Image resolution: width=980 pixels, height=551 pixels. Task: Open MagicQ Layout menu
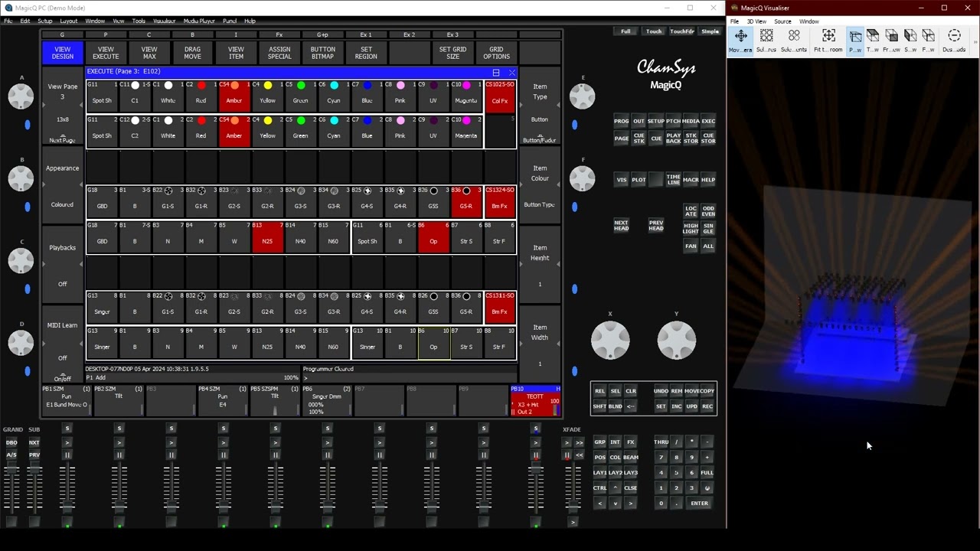click(68, 21)
